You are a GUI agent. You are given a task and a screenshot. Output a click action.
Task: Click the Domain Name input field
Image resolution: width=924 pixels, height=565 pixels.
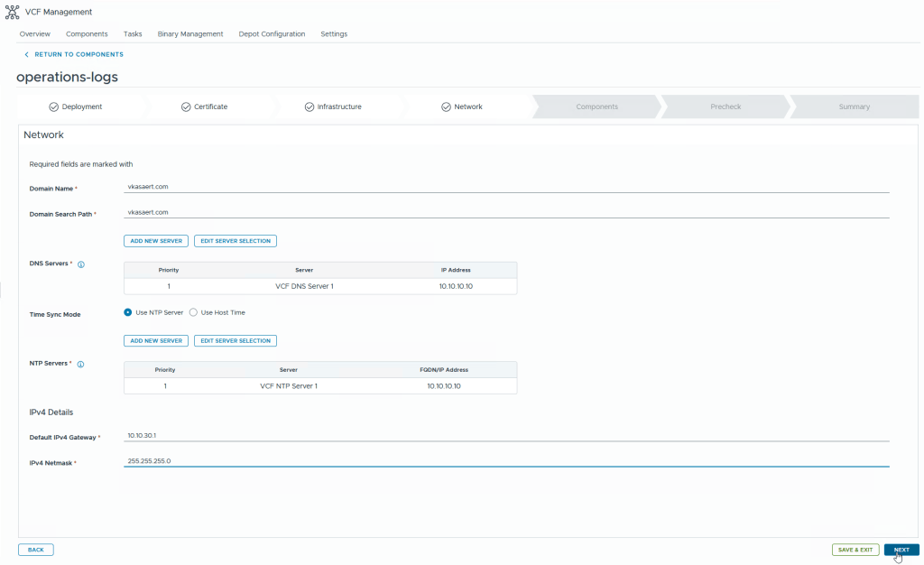[505, 187]
